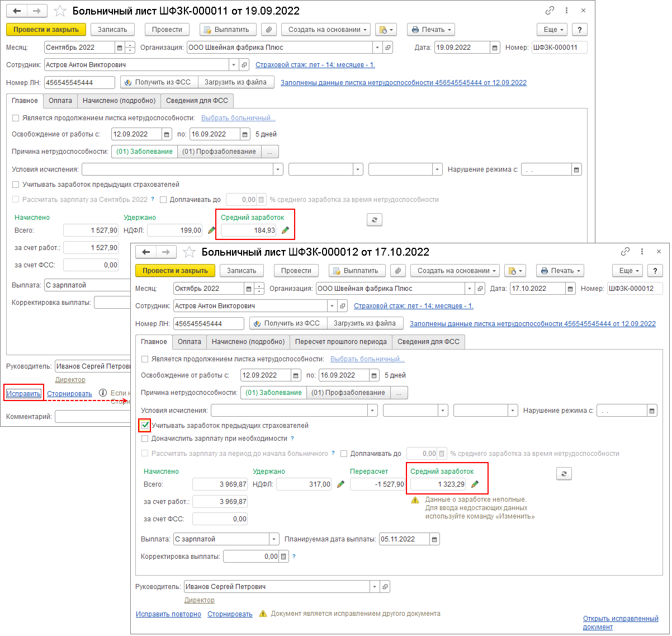Screen dimensions: 672x636
Task: Select (01) Профзаболевание reason in window 000012
Action: (x=348, y=393)
